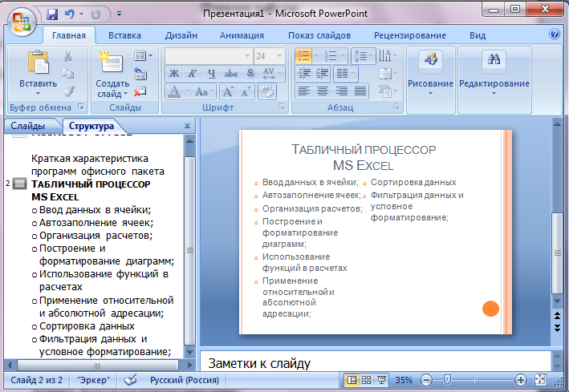
Task: Center the paragraph text
Action: coord(323,91)
